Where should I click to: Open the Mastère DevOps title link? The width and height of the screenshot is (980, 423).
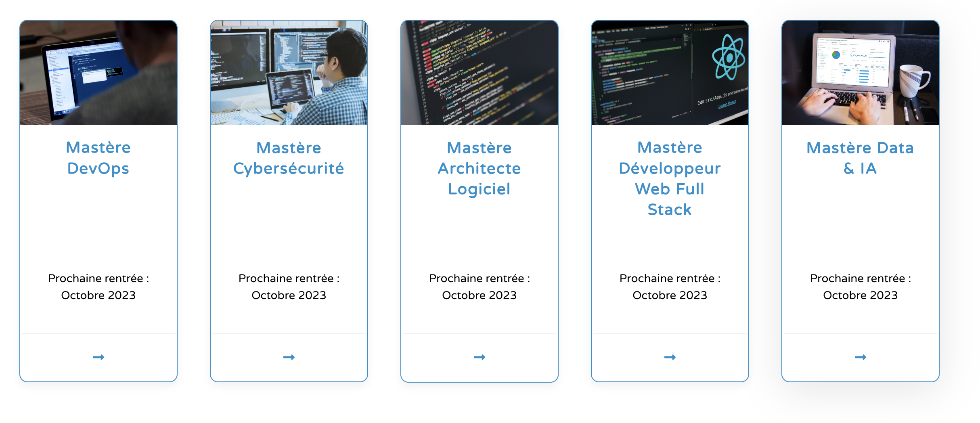(98, 158)
